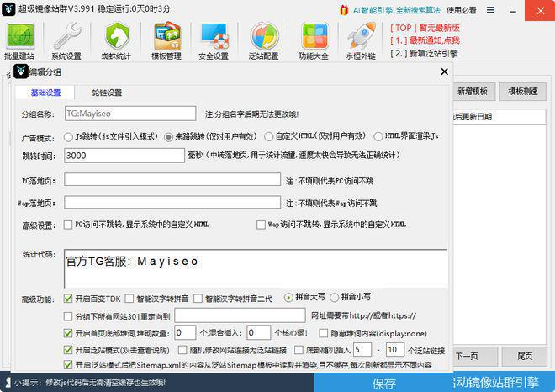Click the 保存 save button

pyautogui.click(x=383, y=384)
